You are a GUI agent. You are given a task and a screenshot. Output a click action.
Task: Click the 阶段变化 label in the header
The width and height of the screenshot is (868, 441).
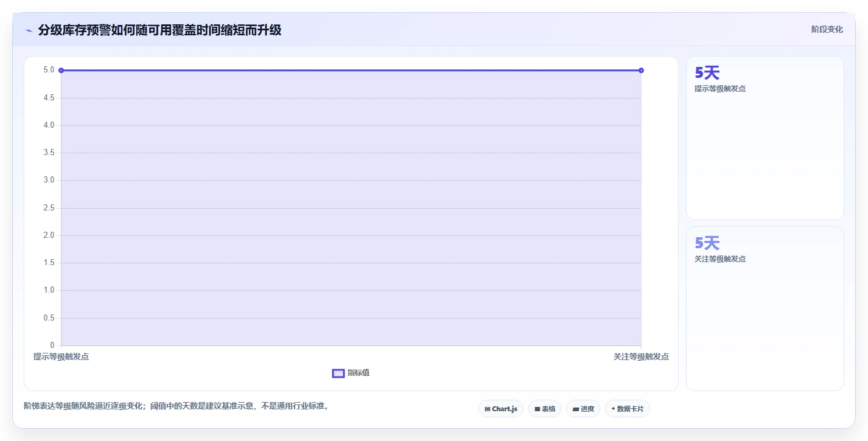point(827,29)
